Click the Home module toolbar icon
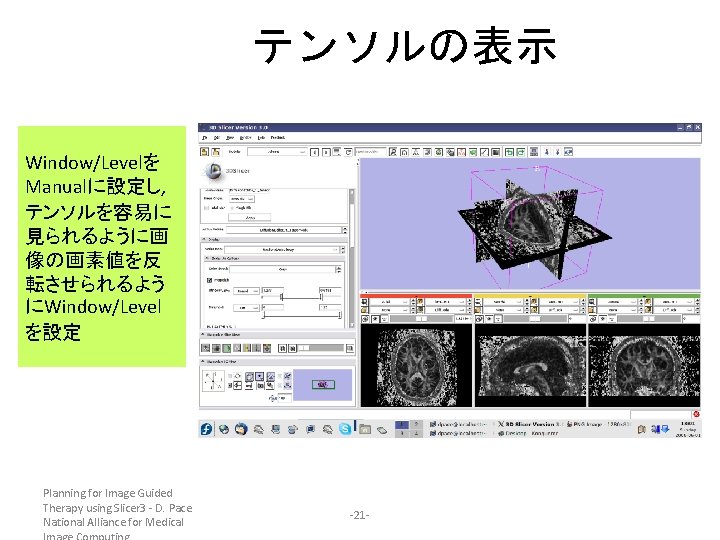The height and width of the screenshot is (540, 720). (404, 152)
